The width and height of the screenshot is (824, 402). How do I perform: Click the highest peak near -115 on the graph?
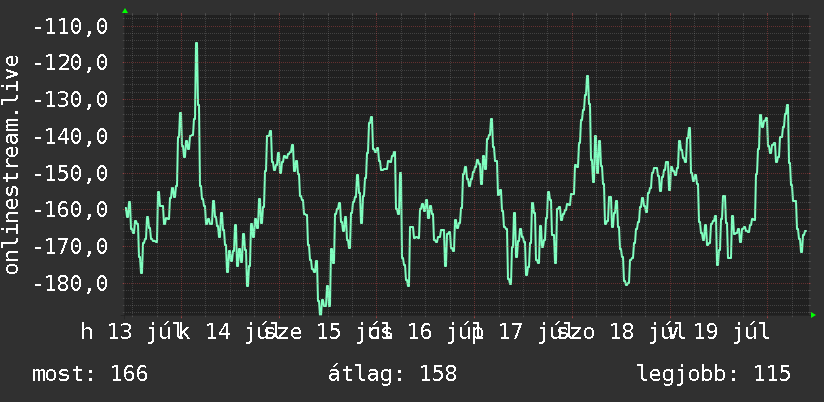[197, 44]
